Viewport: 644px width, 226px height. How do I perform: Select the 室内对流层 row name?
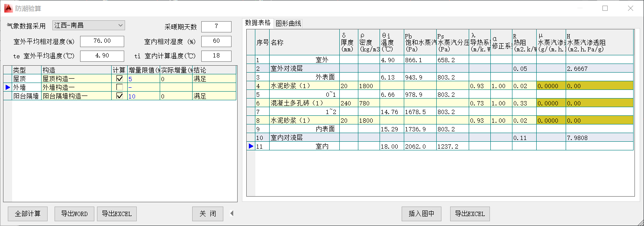point(304,137)
